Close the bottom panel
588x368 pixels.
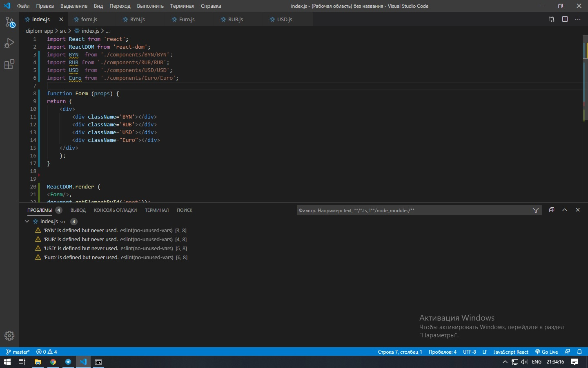578,210
